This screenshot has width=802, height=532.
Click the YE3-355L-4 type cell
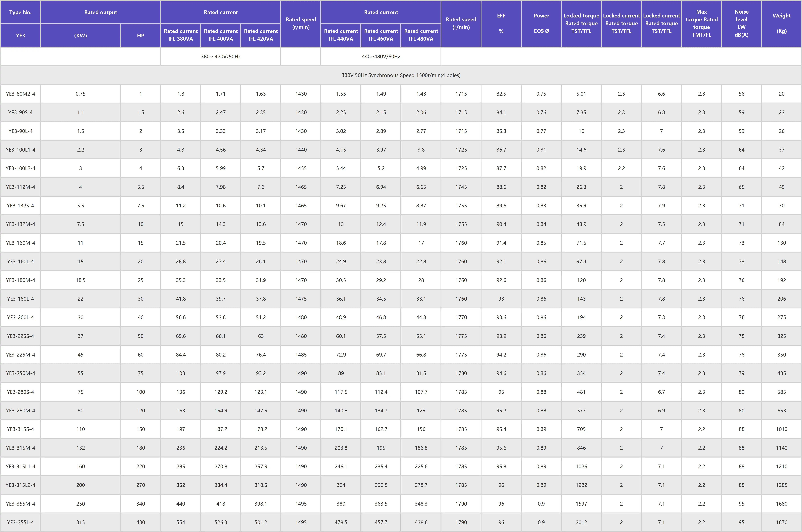tap(20, 522)
